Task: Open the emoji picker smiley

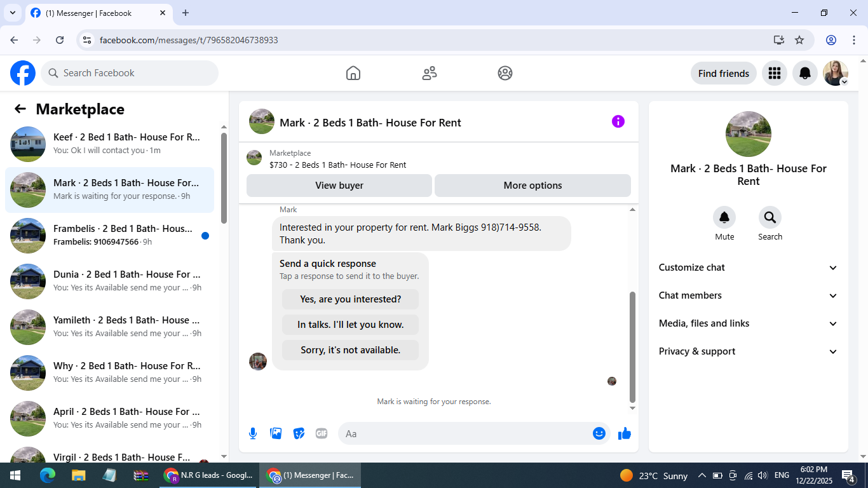Action: [x=599, y=433]
